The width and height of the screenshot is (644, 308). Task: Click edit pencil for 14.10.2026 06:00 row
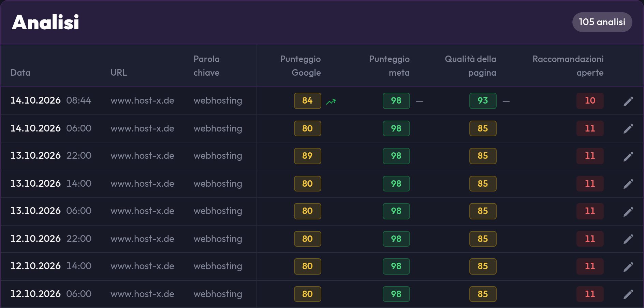(x=628, y=129)
